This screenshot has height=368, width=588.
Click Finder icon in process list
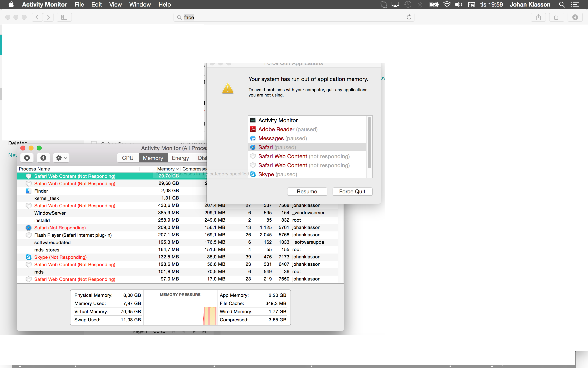pyautogui.click(x=28, y=191)
